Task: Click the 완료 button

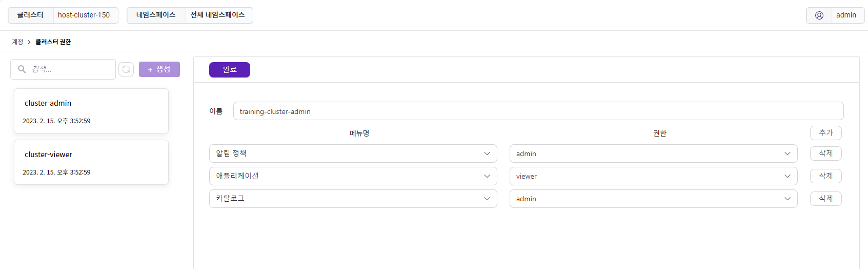Action: coord(230,70)
